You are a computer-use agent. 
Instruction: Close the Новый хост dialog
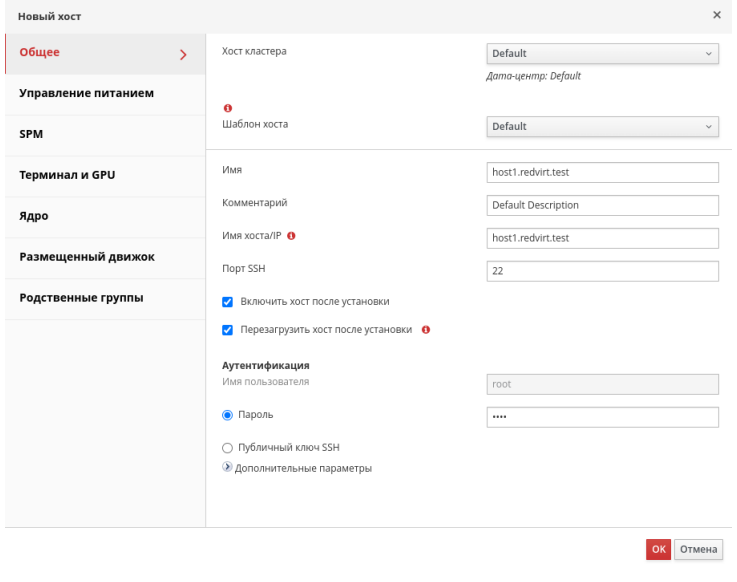pyautogui.click(x=717, y=15)
